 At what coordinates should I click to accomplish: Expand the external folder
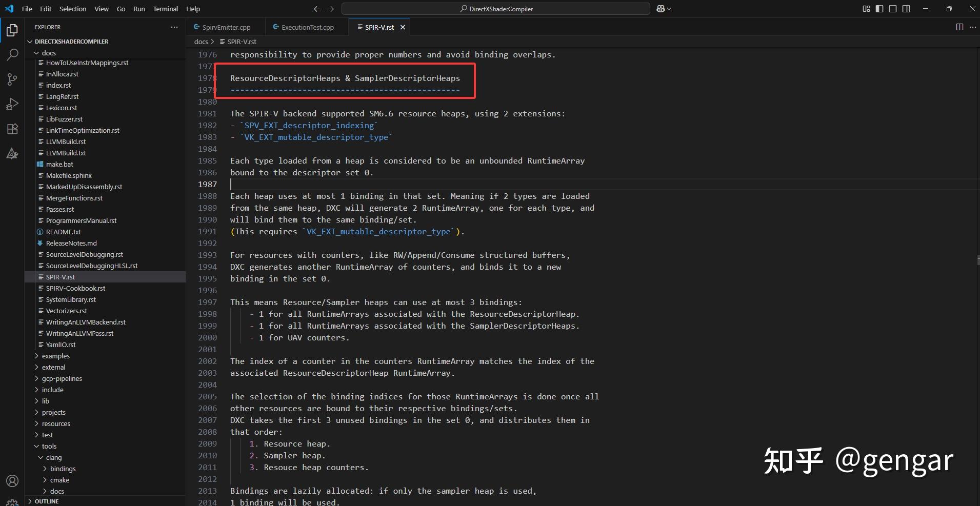point(105,367)
